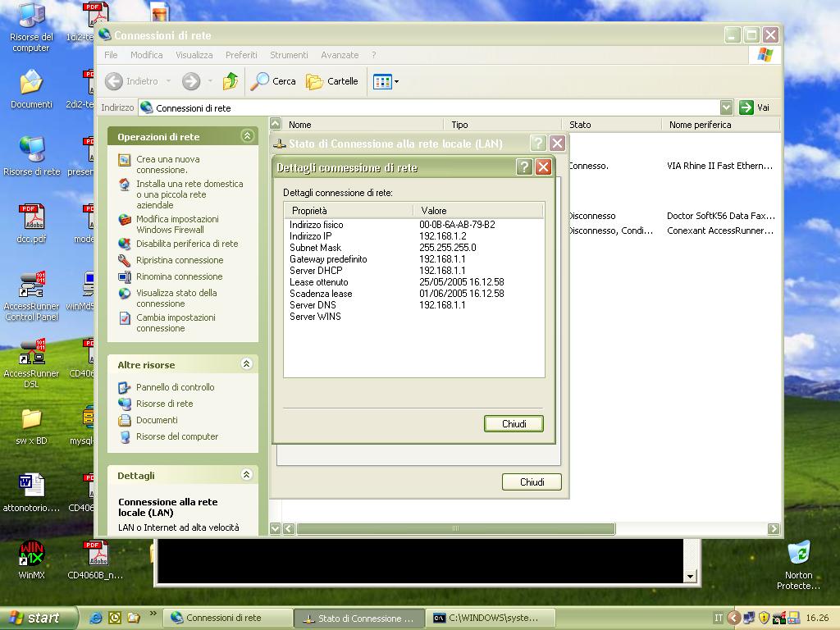Select the WinMX desktop icon
The width and height of the screenshot is (840, 630).
[31, 555]
